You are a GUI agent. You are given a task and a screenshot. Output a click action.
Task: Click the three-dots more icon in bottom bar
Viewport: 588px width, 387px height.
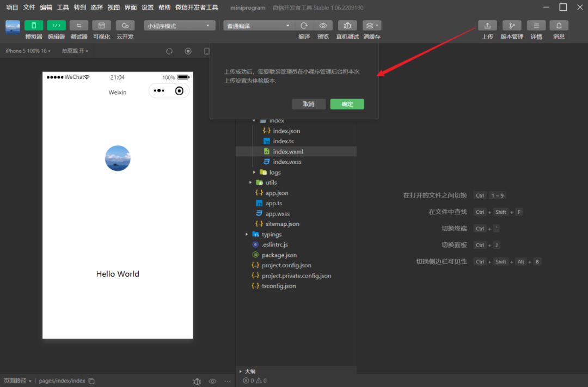227,381
